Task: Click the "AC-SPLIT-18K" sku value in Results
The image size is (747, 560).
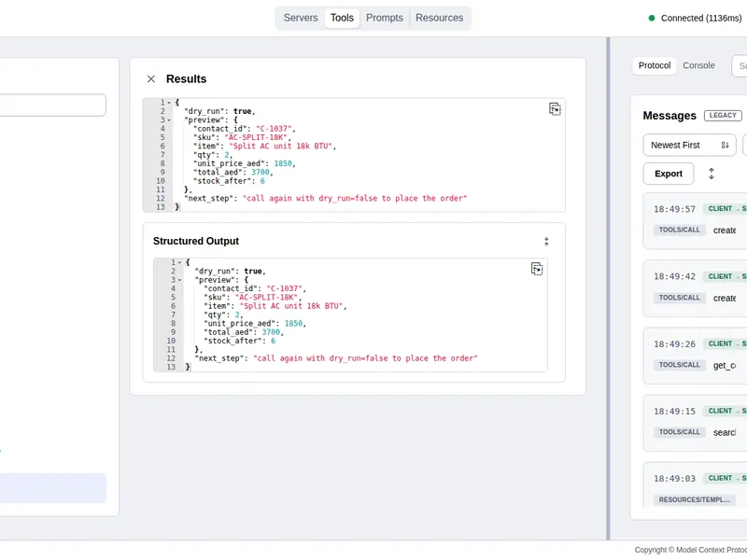Action: 256,137
